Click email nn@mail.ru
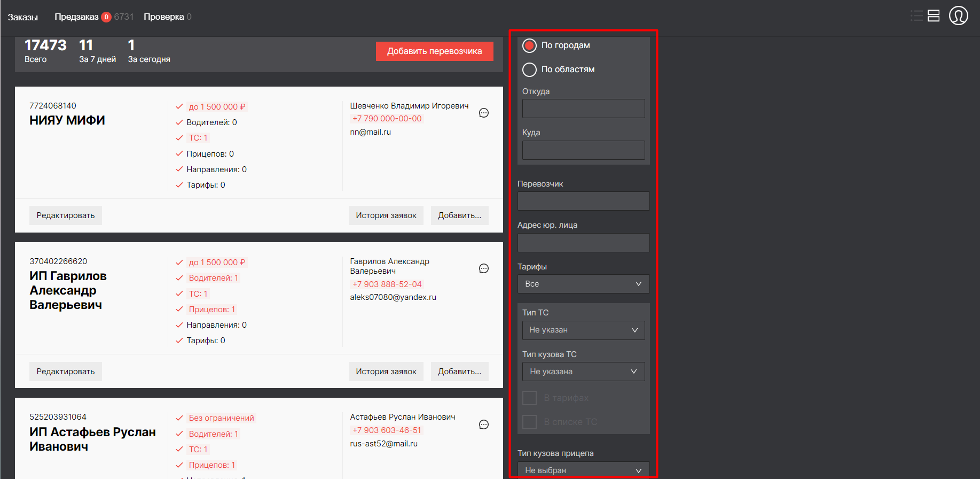This screenshot has width=980, height=479. click(370, 132)
